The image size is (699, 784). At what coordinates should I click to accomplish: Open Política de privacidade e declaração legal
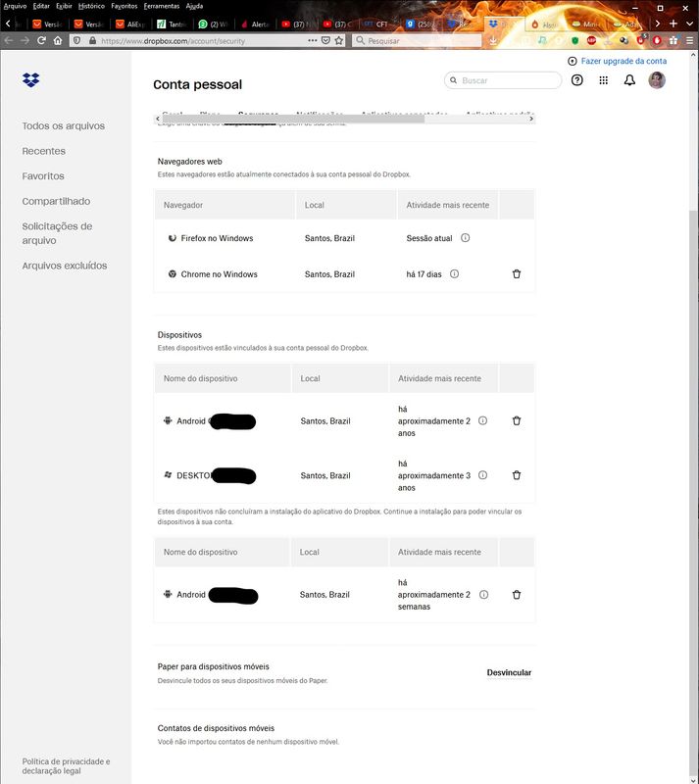[66, 766]
